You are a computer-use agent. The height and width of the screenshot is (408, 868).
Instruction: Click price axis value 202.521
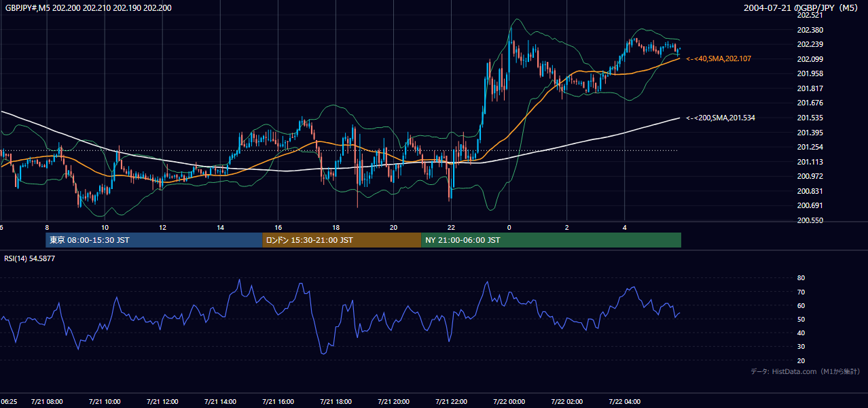810,15
